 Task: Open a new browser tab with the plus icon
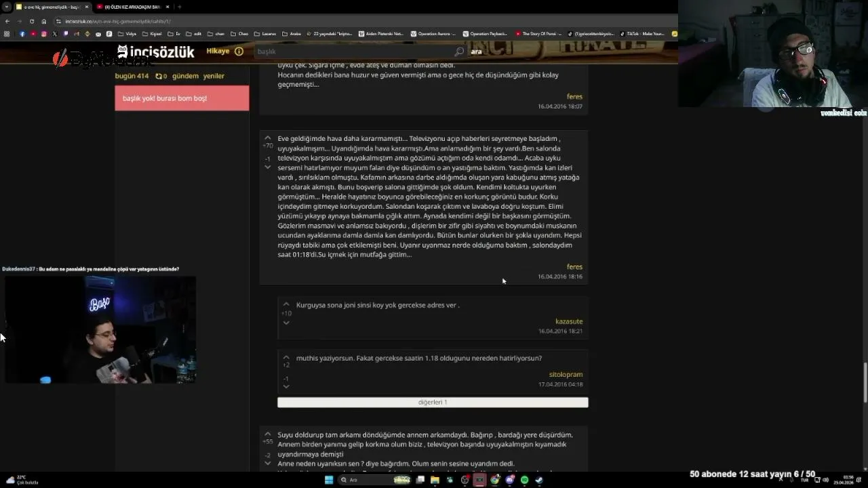click(x=179, y=7)
